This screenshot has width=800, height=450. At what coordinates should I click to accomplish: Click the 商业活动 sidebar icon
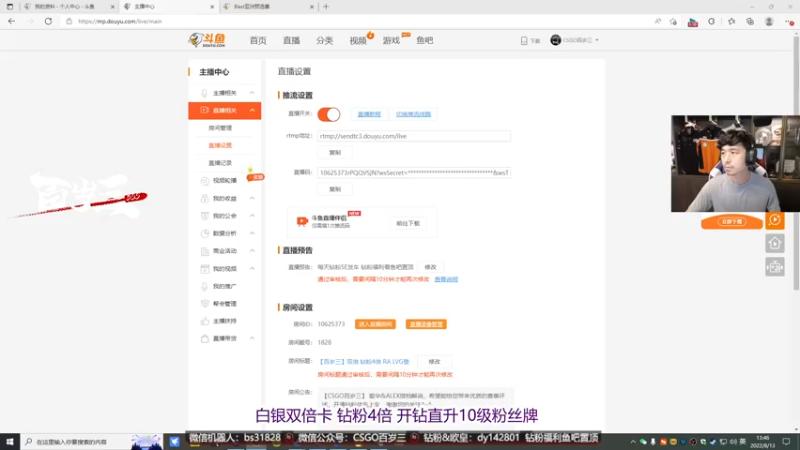[x=205, y=251]
